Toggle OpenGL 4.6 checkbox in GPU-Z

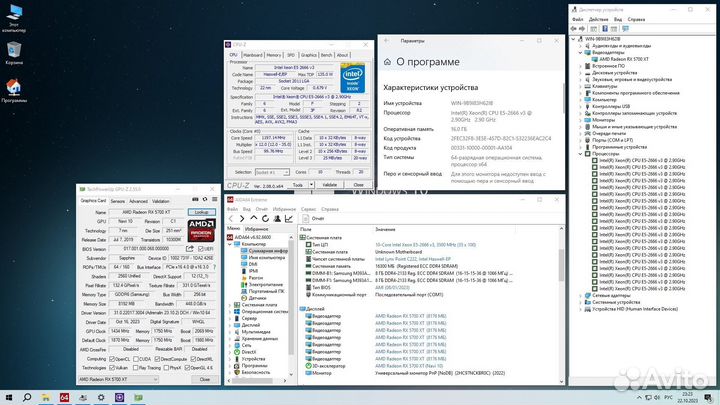pos(187,368)
